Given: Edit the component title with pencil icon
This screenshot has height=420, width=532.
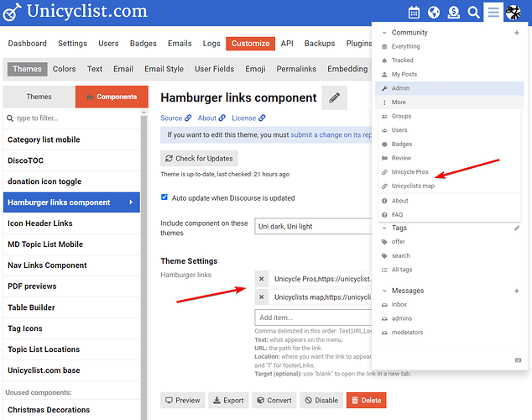Looking at the screenshot, I should pyautogui.click(x=334, y=97).
